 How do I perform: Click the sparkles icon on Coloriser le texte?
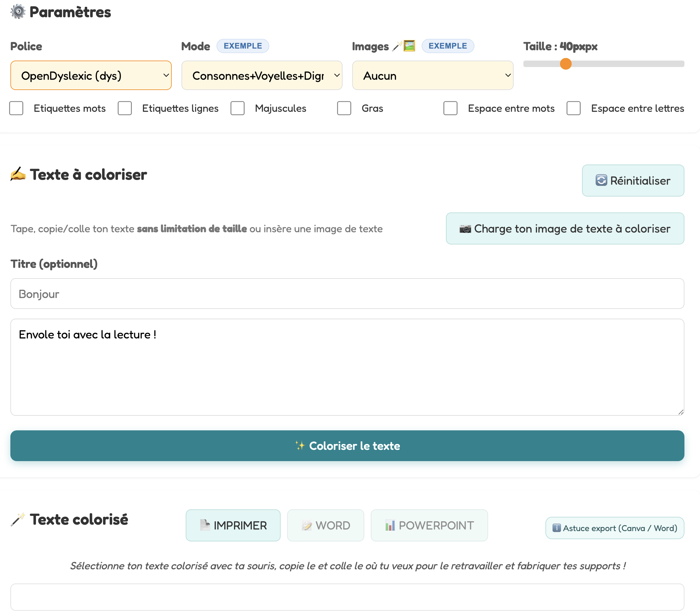[300, 446]
